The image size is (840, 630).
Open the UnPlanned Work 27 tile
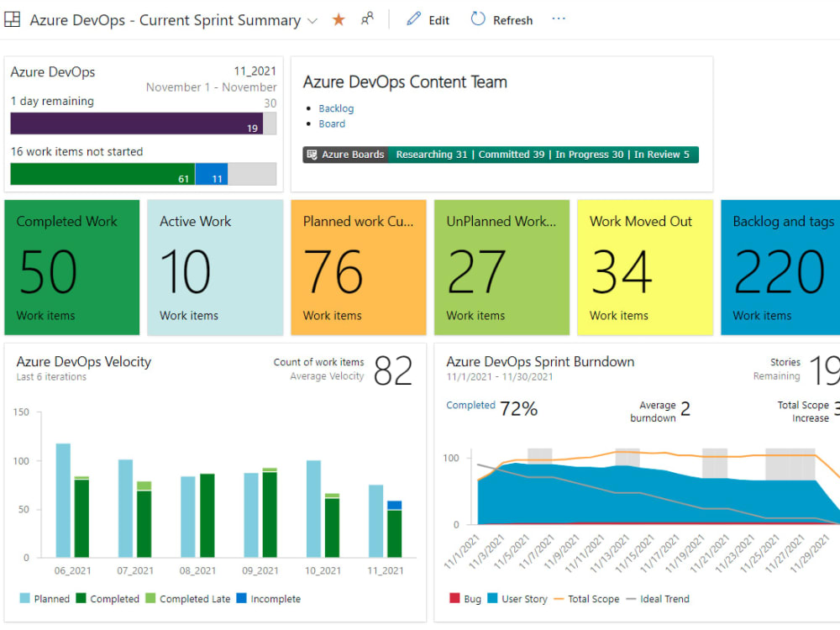tap(502, 267)
